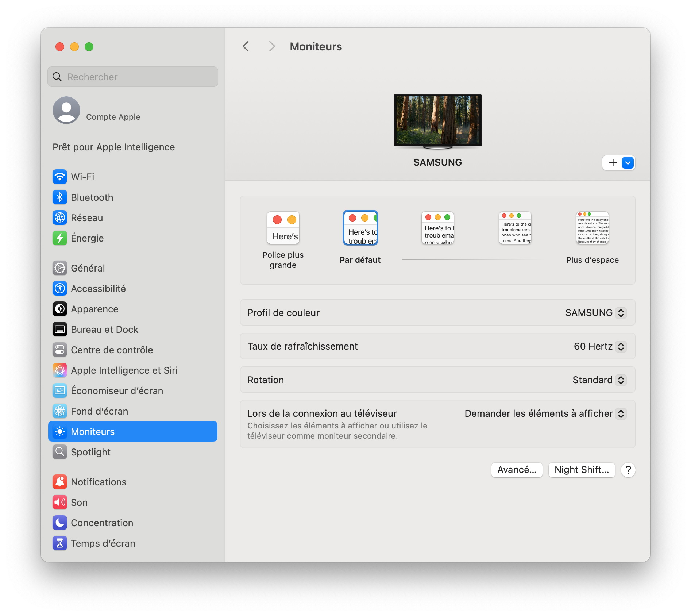Click the Fond d'écran label
Screen dimensions: 691x616
coord(100,411)
